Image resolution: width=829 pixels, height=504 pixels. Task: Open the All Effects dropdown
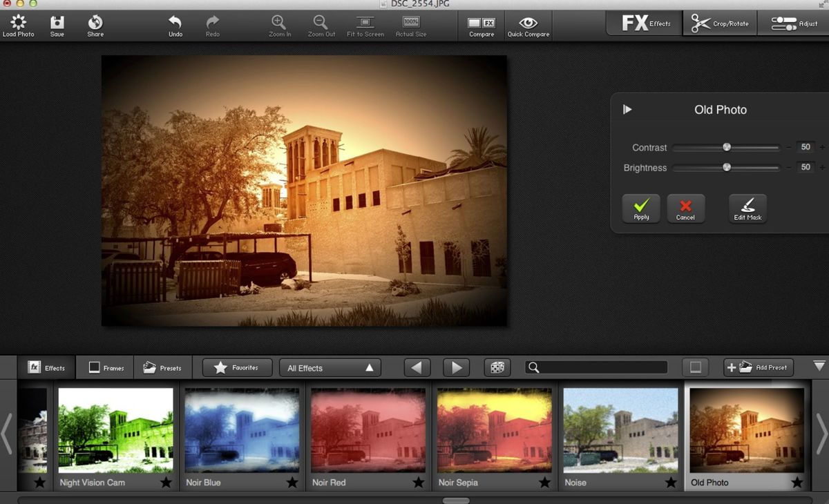point(330,367)
